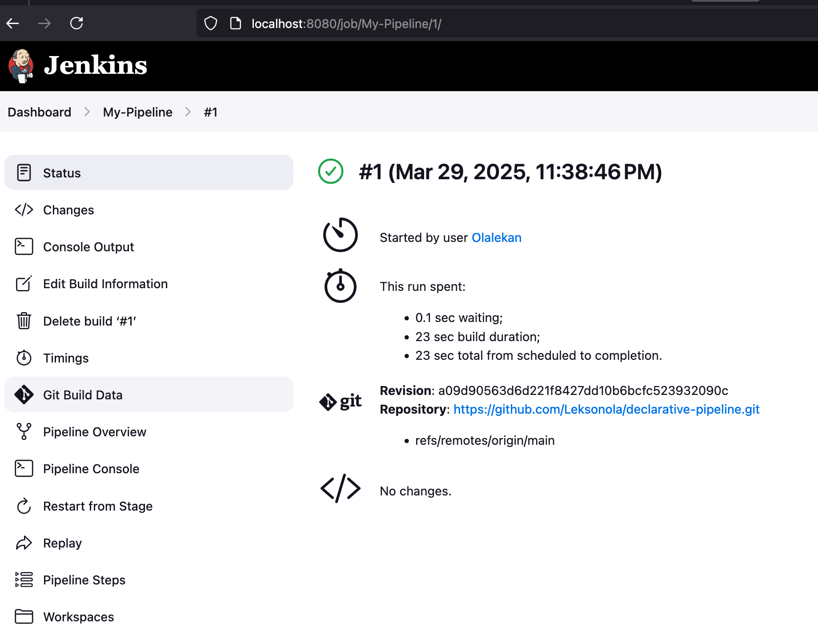Open My-Pipeline breadcrumb link
This screenshot has height=644, width=818.
(137, 112)
